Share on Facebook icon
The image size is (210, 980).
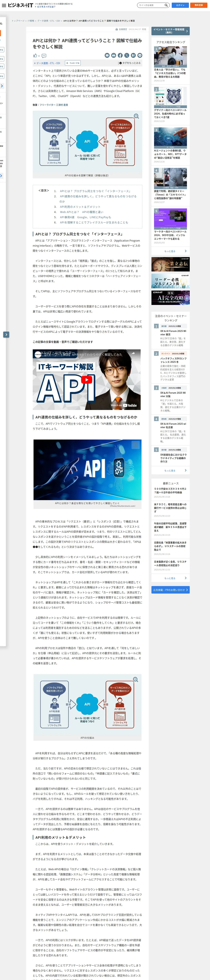tap(120, 56)
